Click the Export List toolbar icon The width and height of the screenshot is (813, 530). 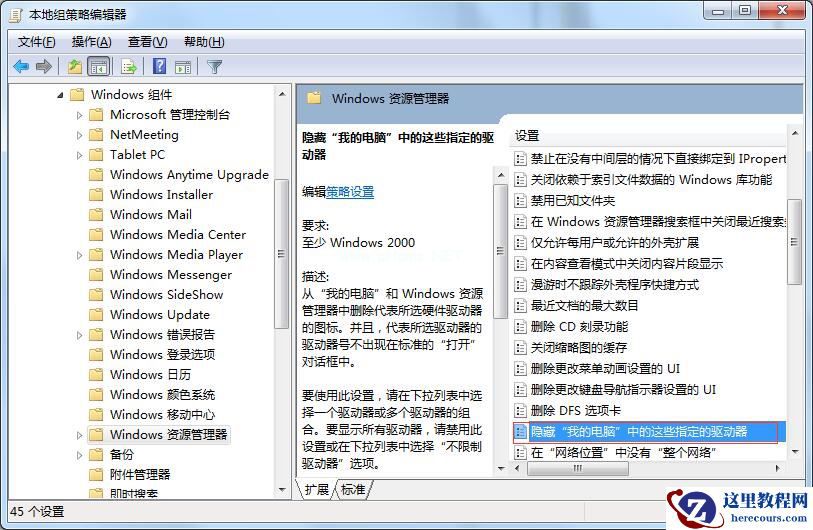(128, 66)
